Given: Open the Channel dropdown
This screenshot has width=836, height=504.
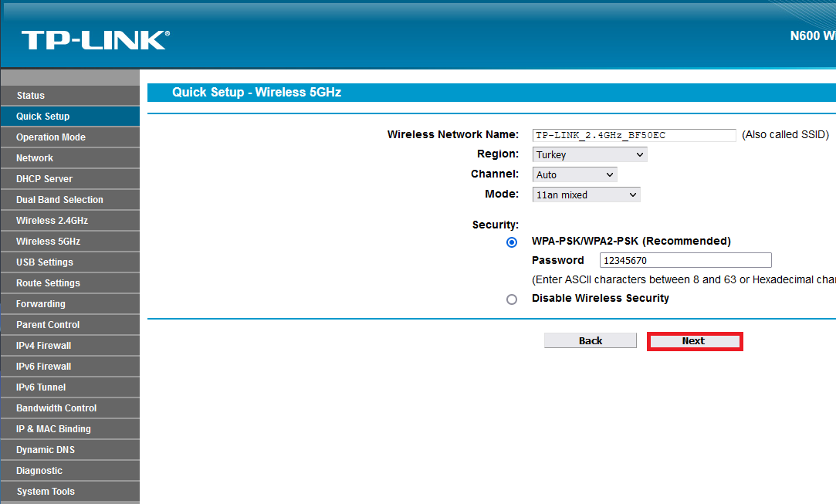Looking at the screenshot, I should [x=574, y=174].
